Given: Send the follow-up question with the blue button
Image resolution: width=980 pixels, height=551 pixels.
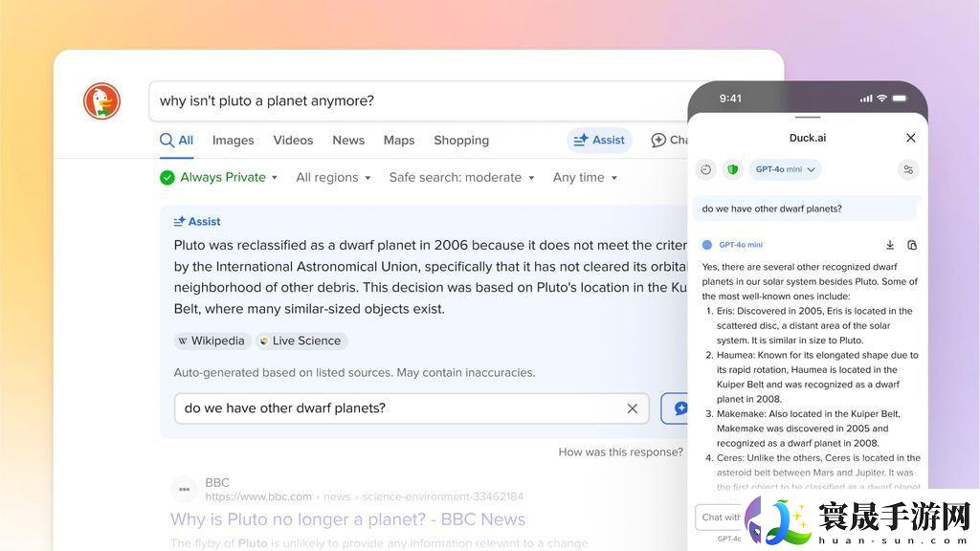Looking at the screenshot, I should [x=679, y=408].
